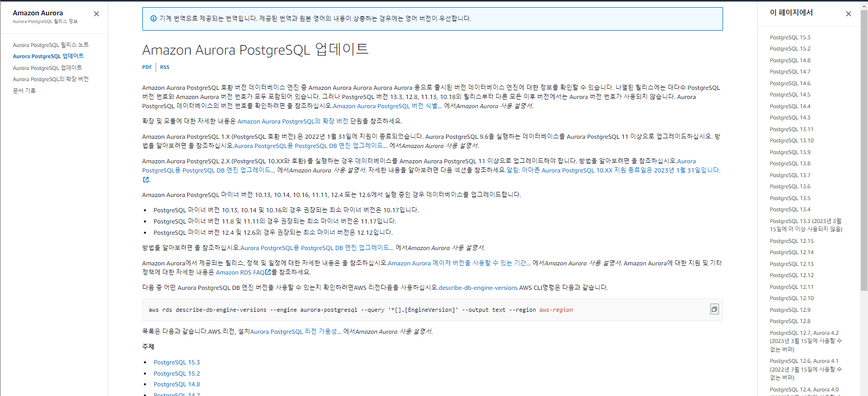The width and height of the screenshot is (868, 396).
Task: Click the info icon in translation notice
Action: pyautogui.click(x=154, y=18)
